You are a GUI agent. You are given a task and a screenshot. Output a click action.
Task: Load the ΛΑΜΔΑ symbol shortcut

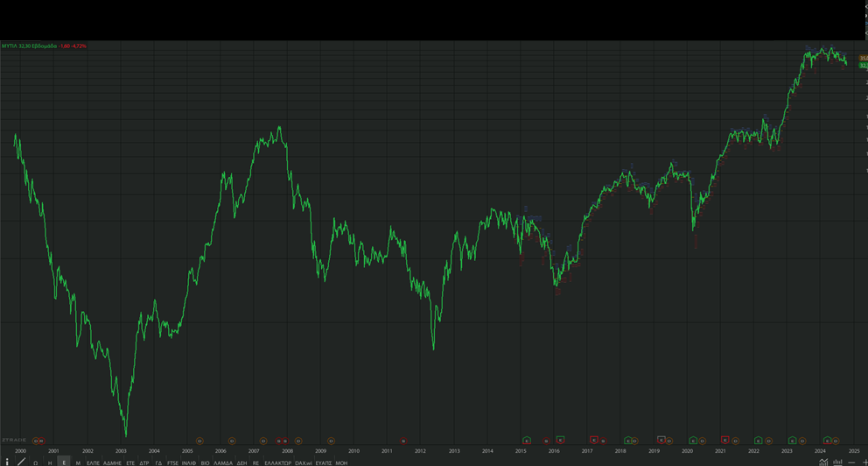click(x=223, y=462)
